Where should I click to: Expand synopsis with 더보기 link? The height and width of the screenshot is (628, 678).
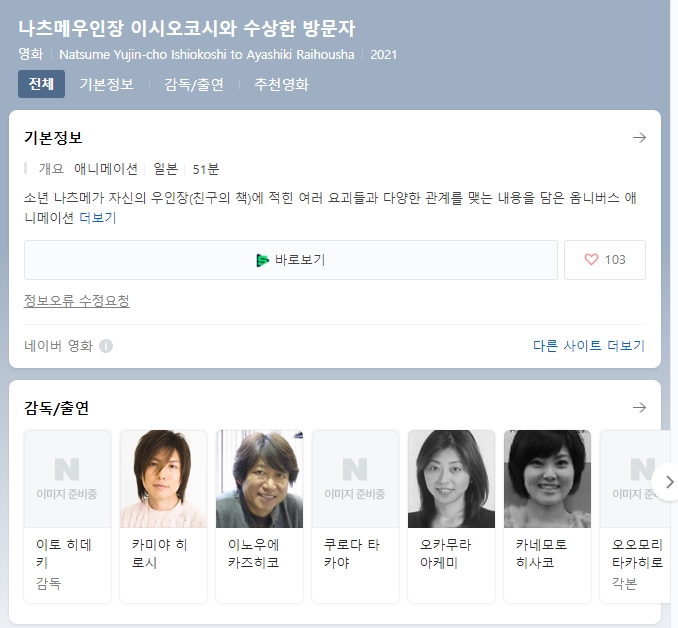98,217
